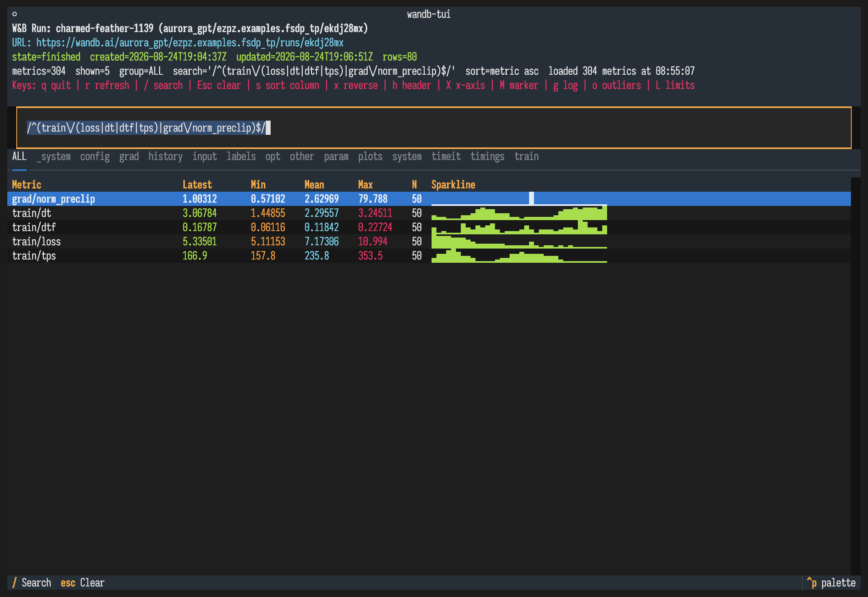
Task: Switch to the ALL tab
Action: [20, 156]
